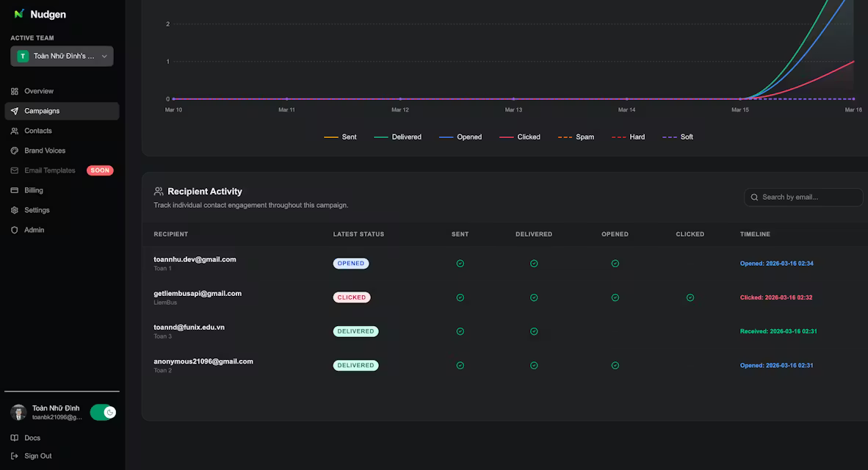Click the Clicked checkmark for getliembusapi@gmail.com
Viewport: 868px width, 470px height.
point(690,297)
